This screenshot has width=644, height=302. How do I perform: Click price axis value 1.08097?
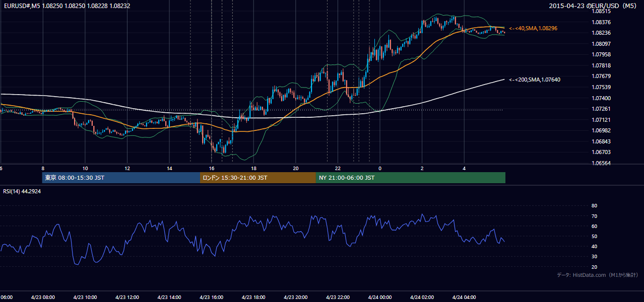(x=601, y=44)
